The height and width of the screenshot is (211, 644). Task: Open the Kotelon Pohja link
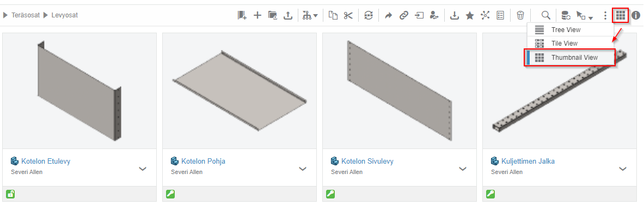click(203, 162)
